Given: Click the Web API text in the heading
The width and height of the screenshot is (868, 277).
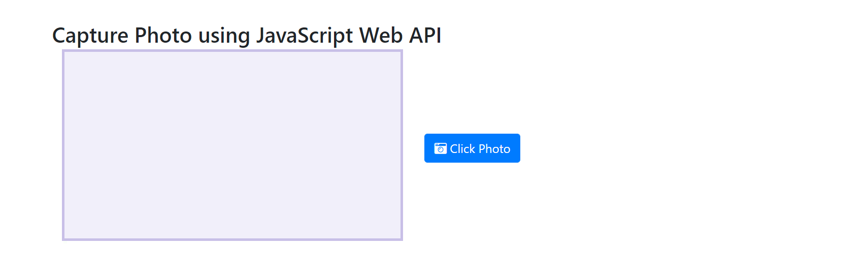Looking at the screenshot, I should click(400, 36).
